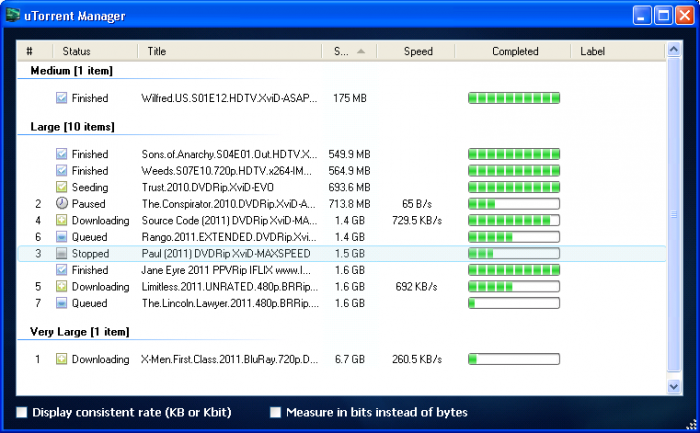Viewport: 700px width, 433px height.
Task: Select X-Men.First.Class.2011.BluRay title
Action: click(229, 359)
